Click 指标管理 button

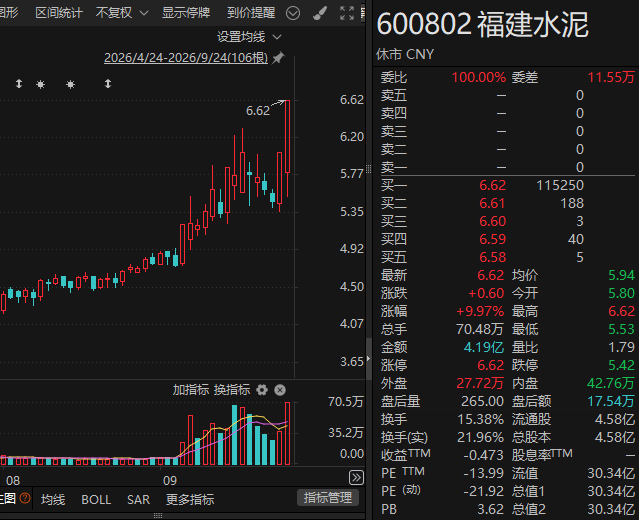pyautogui.click(x=328, y=498)
